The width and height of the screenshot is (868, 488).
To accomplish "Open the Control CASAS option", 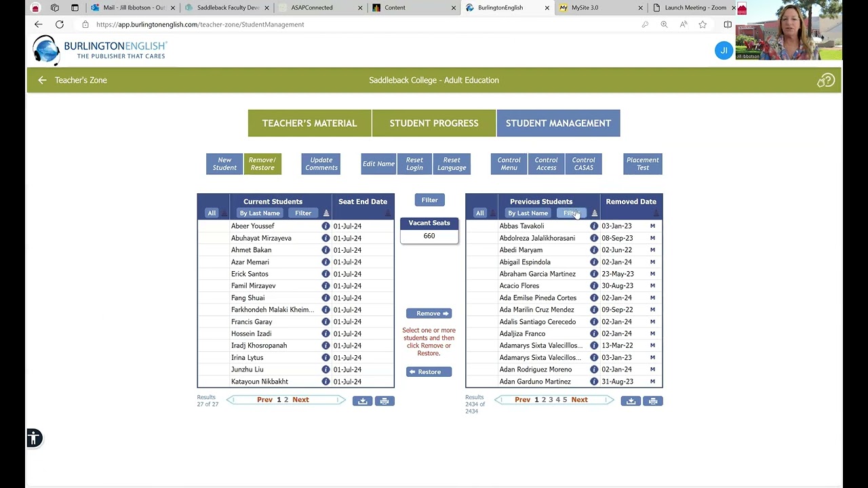I will [583, 164].
